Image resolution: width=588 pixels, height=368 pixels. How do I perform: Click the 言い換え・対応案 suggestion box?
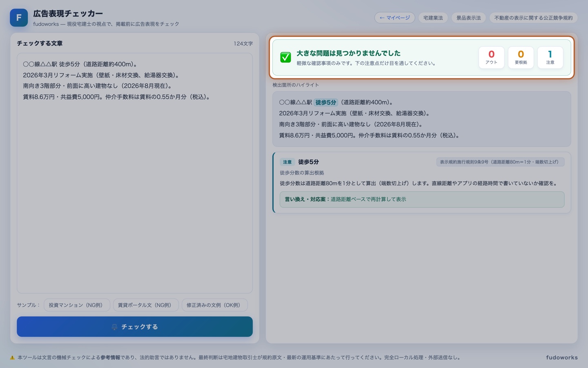click(x=422, y=199)
